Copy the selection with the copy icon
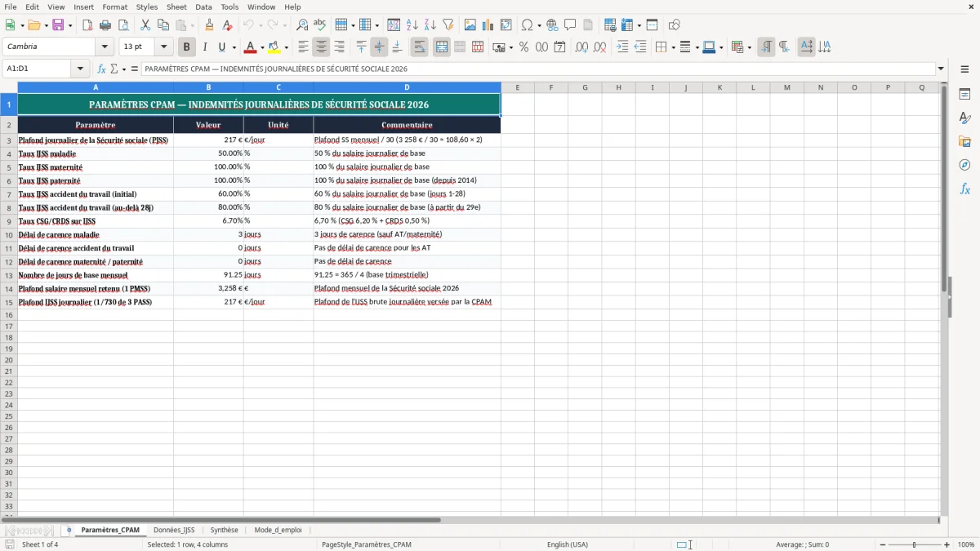980x551 pixels. (x=163, y=25)
